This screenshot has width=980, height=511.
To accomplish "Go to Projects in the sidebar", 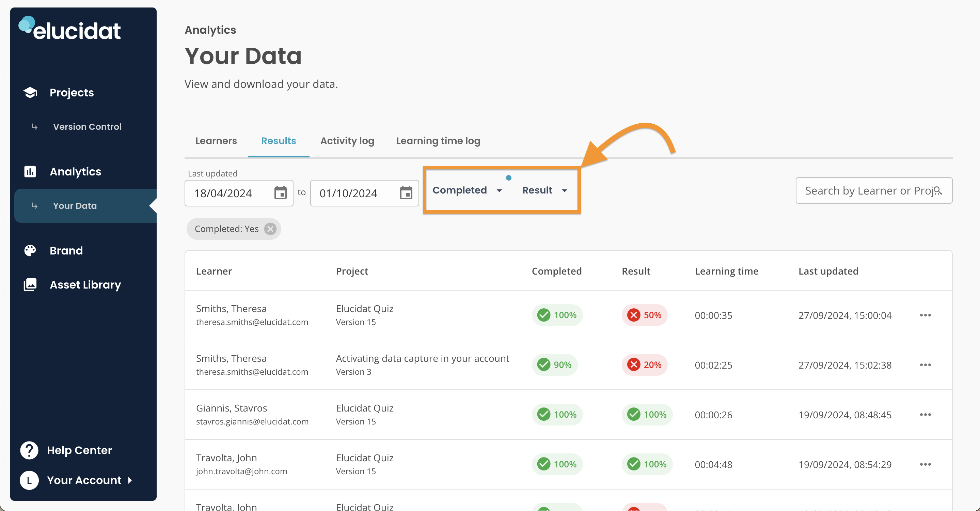I will coord(72,92).
